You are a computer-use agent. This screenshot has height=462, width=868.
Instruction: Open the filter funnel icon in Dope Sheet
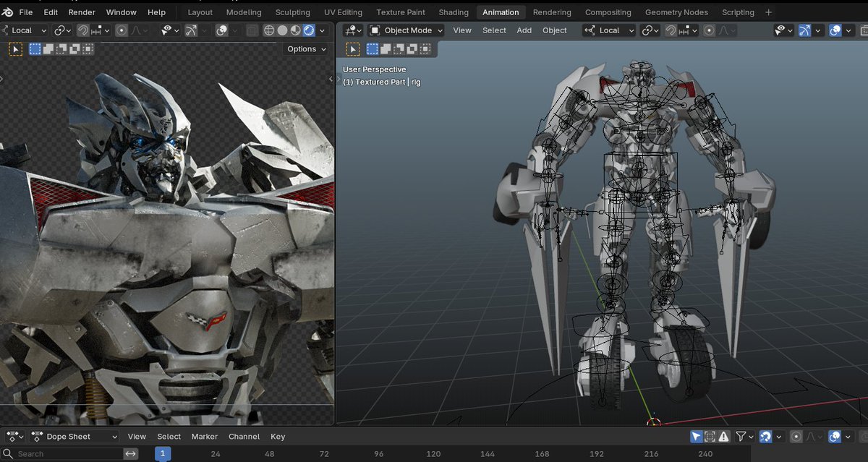coord(742,436)
